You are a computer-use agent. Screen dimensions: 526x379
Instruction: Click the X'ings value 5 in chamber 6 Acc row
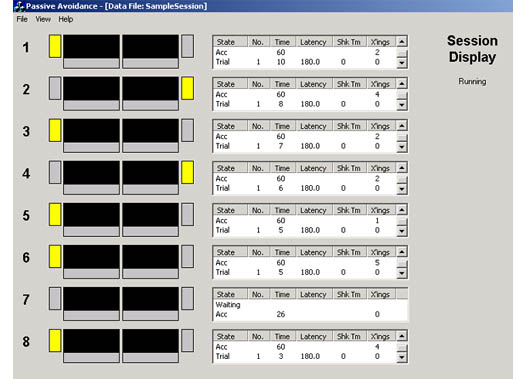[377, 263]
